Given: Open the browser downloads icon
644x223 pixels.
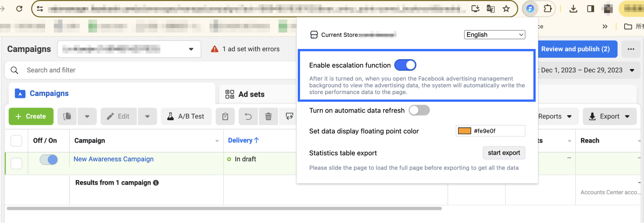Looking at the screenshot, I should [573, 9].
